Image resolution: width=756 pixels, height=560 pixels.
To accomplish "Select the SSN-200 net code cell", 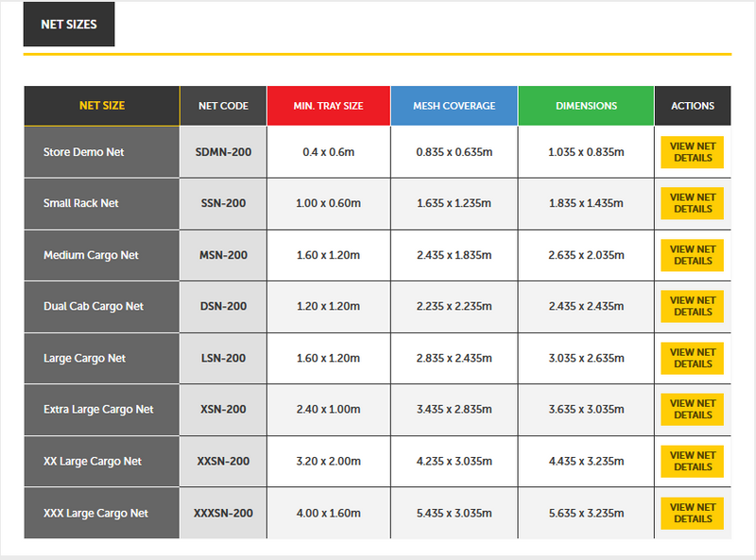I will [x=223, y=203].
